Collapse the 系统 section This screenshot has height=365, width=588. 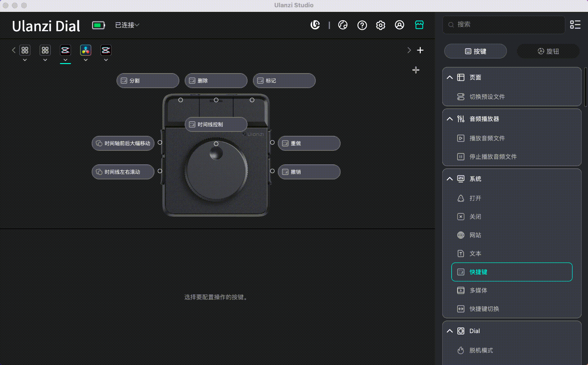coord(449,179)
